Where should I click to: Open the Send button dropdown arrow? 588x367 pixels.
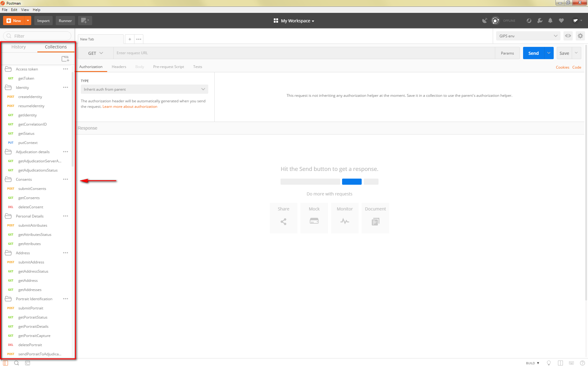tap(549, 53)
